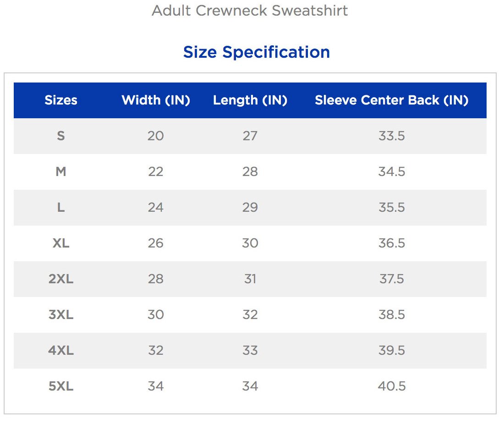Image resolution: width=504 pixels, height=424 pixels.
Task: Click the 2XL size row label
Action: [x=61, y=279]
